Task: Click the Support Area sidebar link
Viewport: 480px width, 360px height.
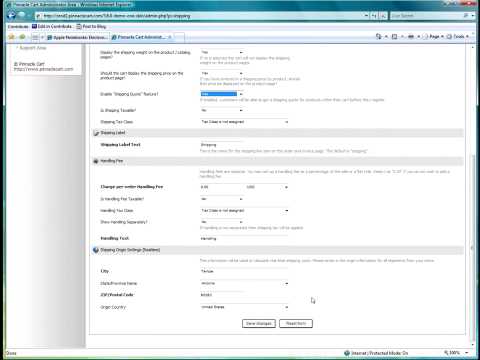Action: tap(33, 48)
